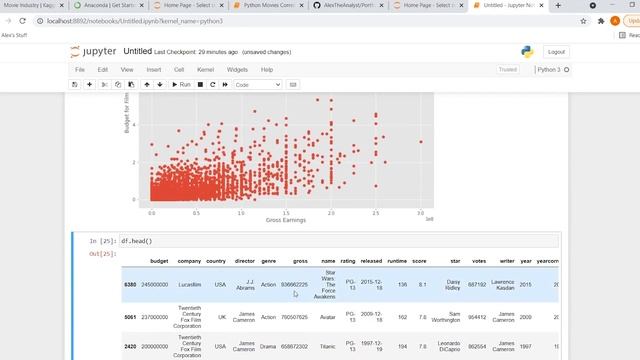Click the gross column header
The width and height of the screenshot is (640, 360).
coord(300,261)
